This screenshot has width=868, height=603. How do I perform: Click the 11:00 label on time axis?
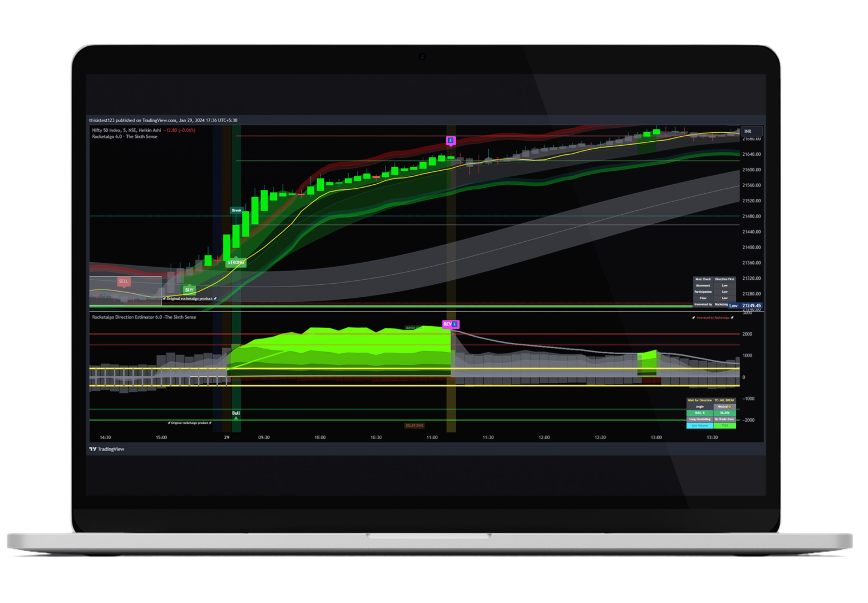(432, 437)
